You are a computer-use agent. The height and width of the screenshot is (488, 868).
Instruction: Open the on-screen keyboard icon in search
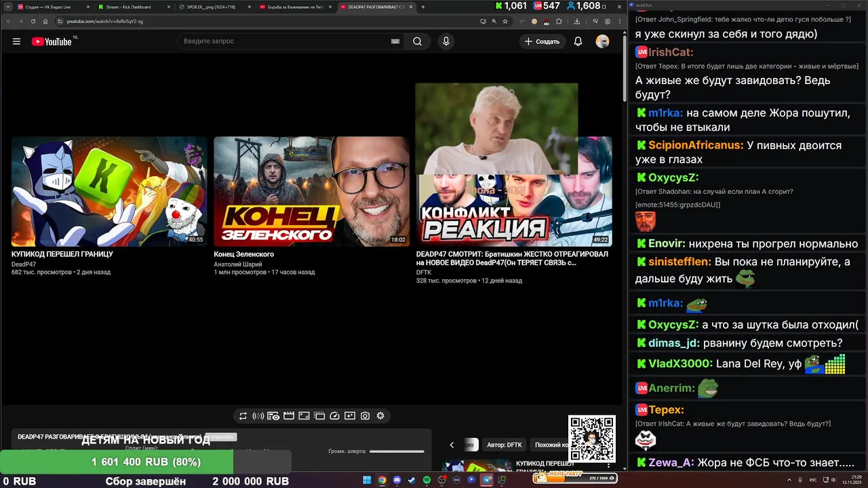click(395, 41)
